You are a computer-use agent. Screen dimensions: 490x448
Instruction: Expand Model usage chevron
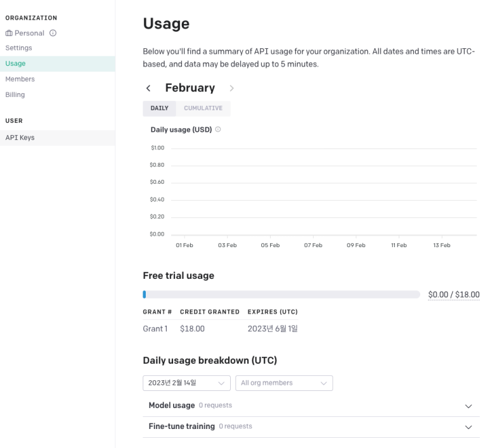point(468,406)
